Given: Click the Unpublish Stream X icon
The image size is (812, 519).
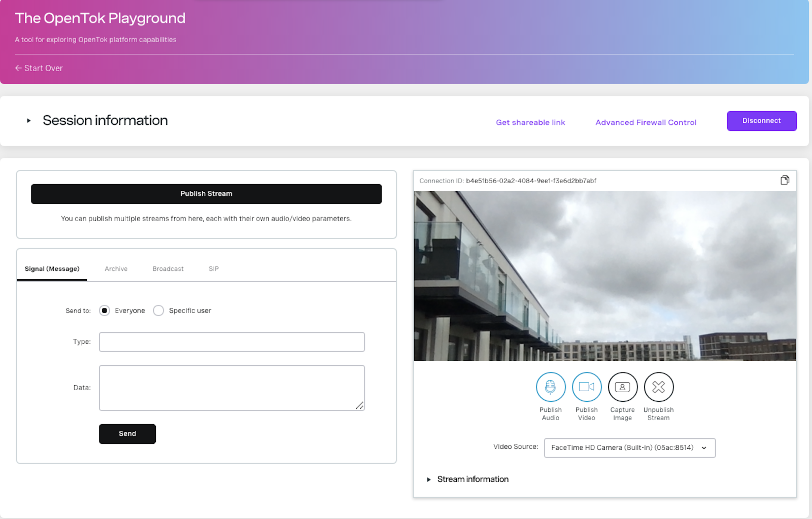Looking at the screenshot, I should tap(659, 387).
